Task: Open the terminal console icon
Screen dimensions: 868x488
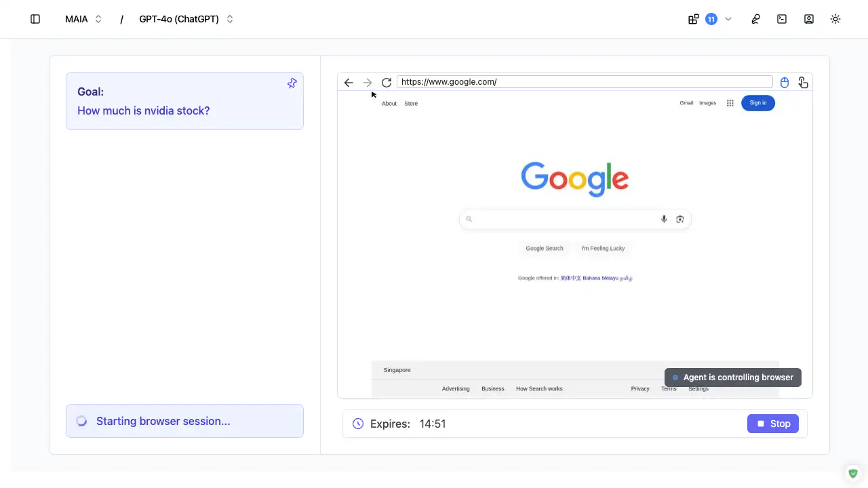Action: point(782,19)
